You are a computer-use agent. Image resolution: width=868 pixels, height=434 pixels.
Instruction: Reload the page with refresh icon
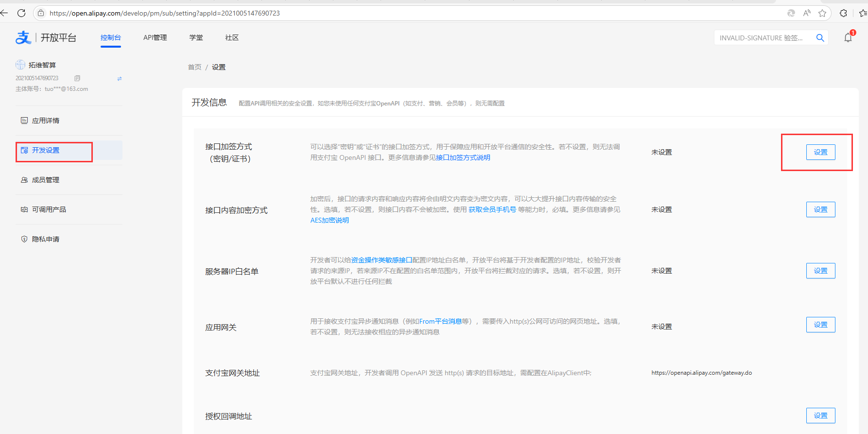click(21, 13)
